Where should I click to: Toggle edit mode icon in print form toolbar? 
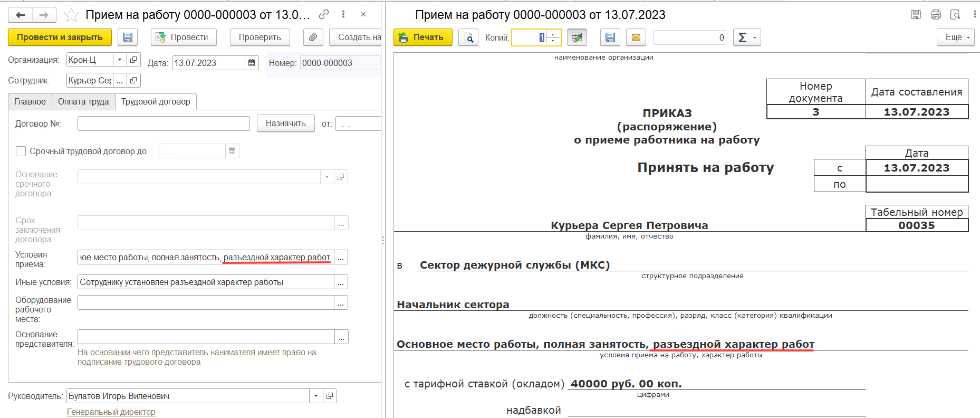click(x=577, y=37)
